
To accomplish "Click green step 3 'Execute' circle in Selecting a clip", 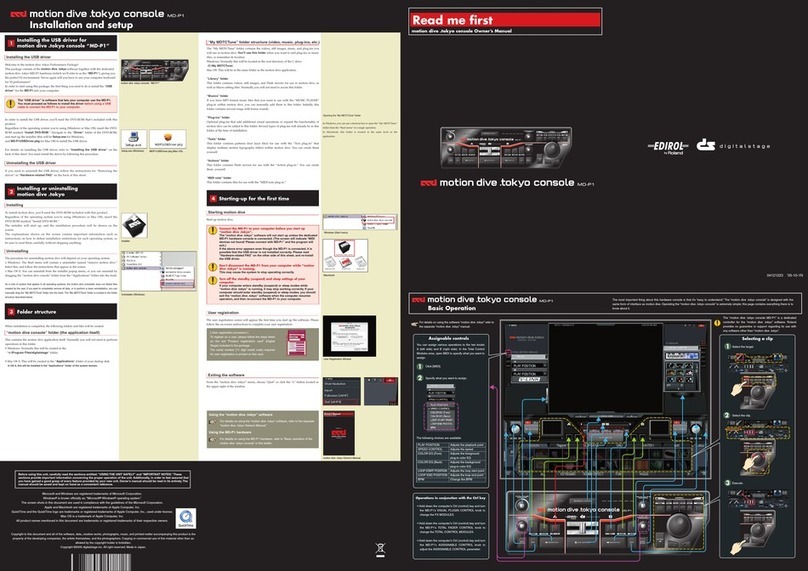I will pyautogui.click(x=727, y=482).
